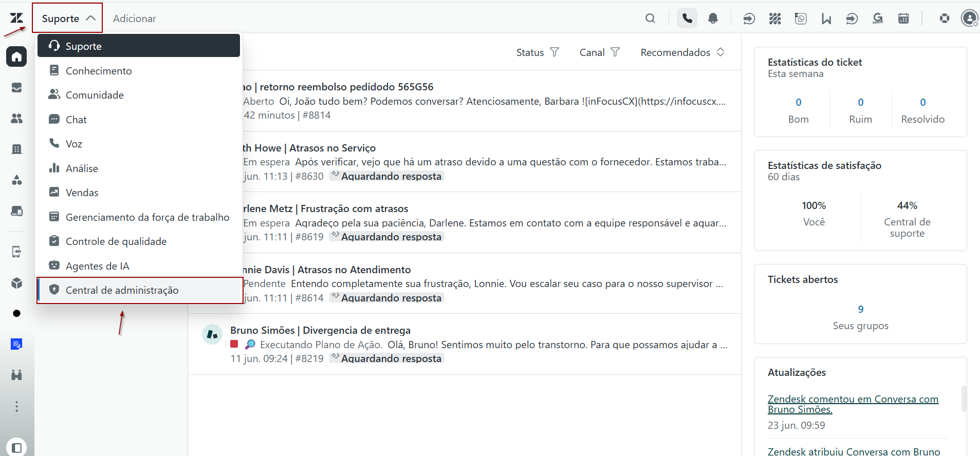This screenshot has width=980, height=456.
Task: Select Comunidade in product menu
Action: pyautogui.click(x=139, y=95)
